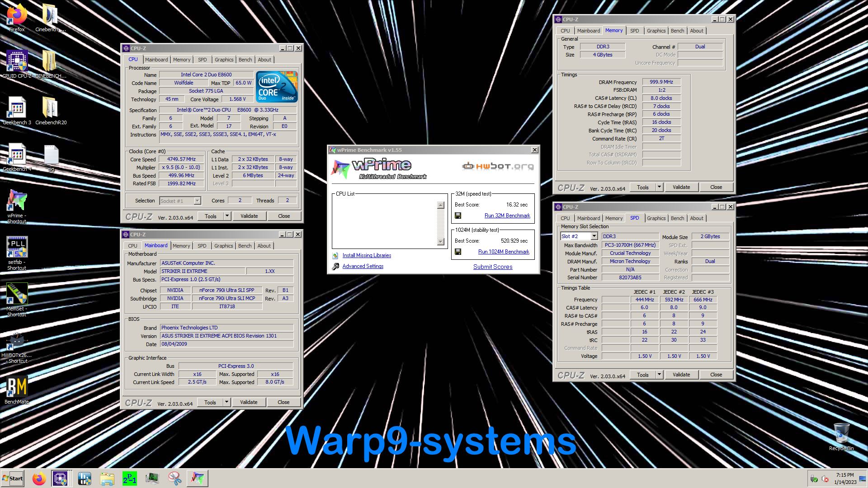Launch the HWBOTx265 shortcut on the desktop

(x=17, y=347)
